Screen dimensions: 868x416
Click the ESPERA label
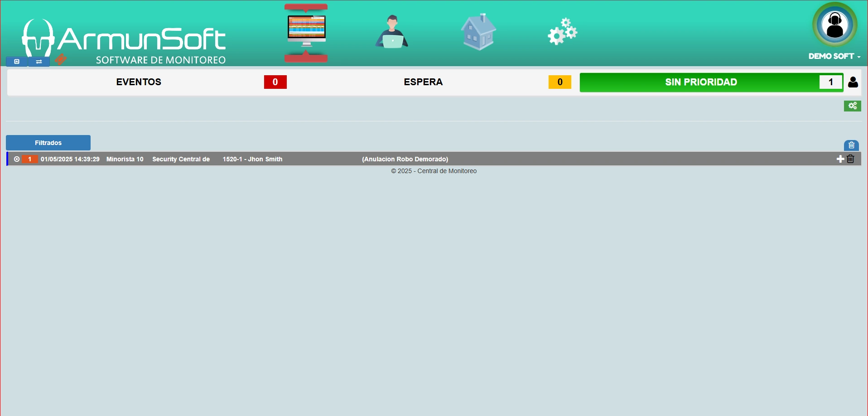(423, 82)
